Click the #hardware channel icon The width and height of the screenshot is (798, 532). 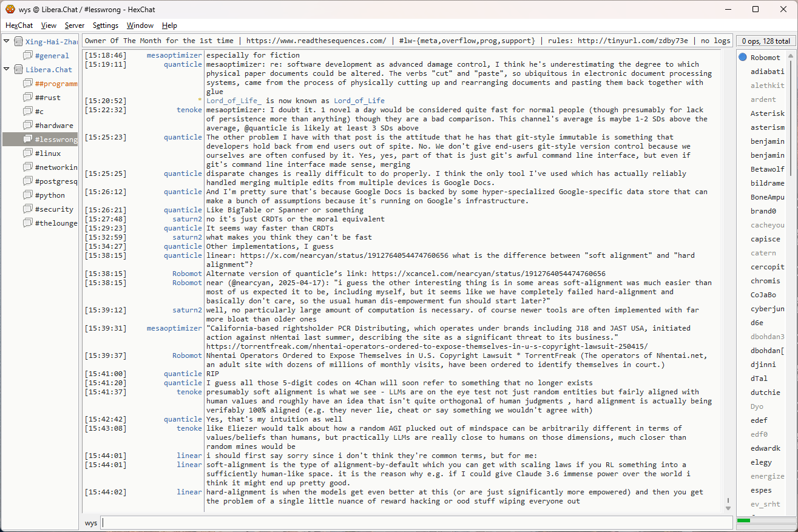(28, 126)
